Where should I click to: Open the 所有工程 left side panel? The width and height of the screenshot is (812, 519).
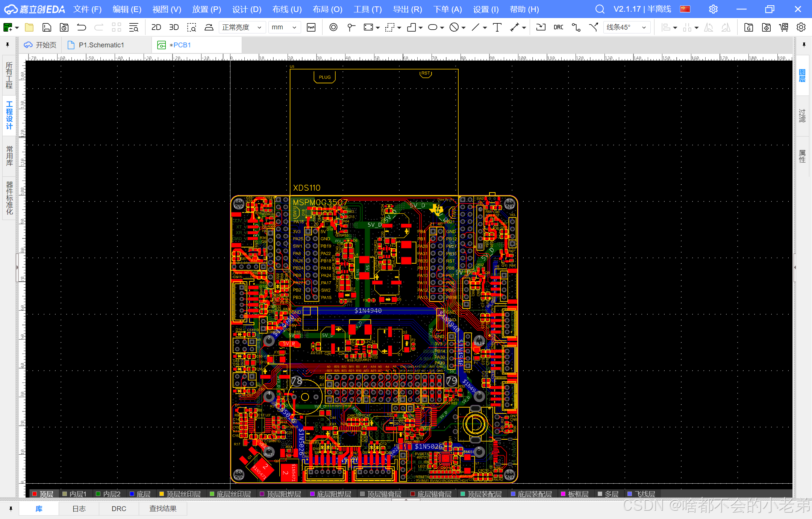[x=9, y=75]
